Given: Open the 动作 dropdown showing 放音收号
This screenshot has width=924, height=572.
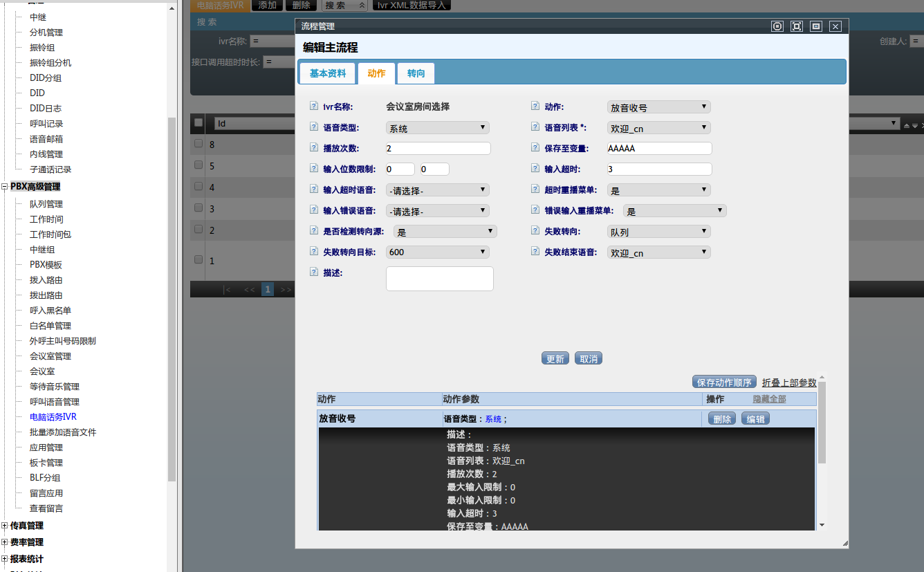Looking at the screenshot, I should pos(658,107).
